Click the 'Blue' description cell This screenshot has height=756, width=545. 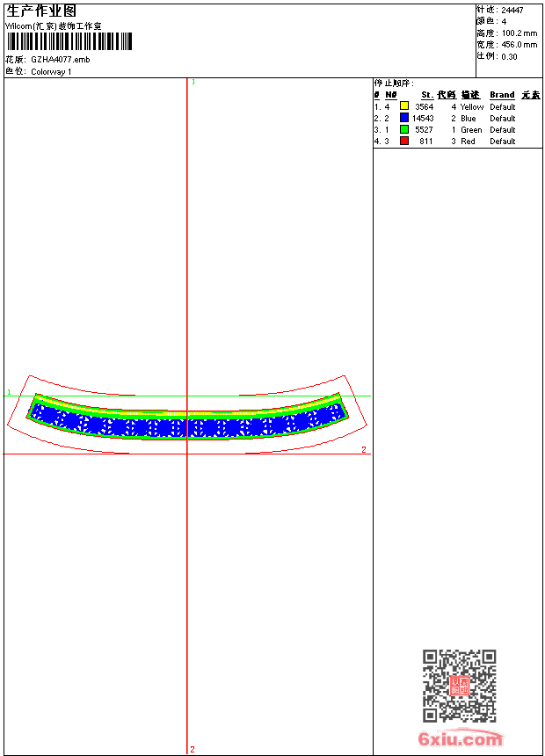pos(469,119)
